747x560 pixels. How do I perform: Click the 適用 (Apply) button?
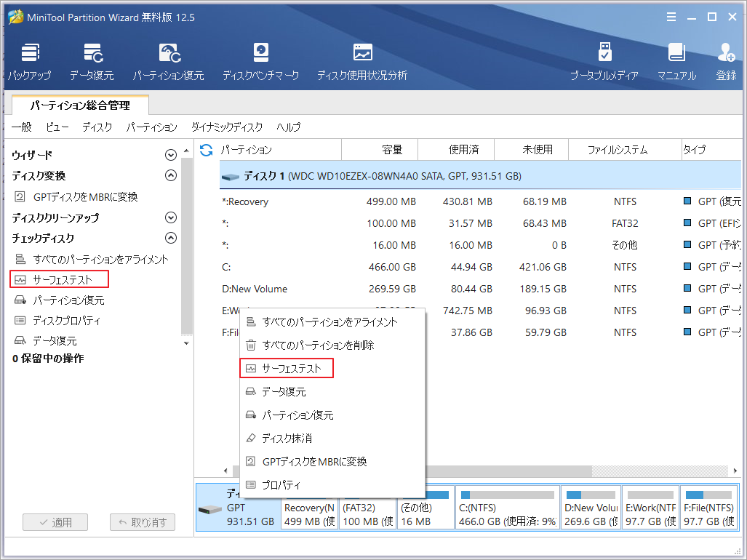pyautogui.click(x=55, y=521)
